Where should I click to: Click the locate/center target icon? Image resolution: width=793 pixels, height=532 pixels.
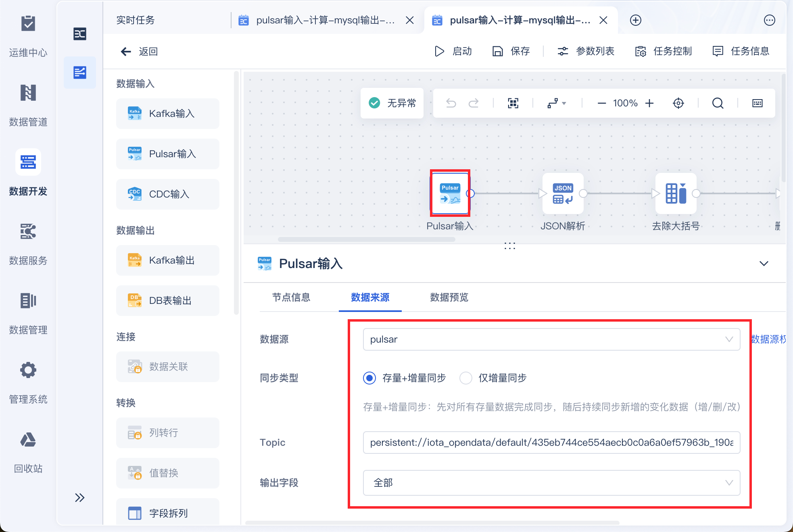(x=678, y=103)
